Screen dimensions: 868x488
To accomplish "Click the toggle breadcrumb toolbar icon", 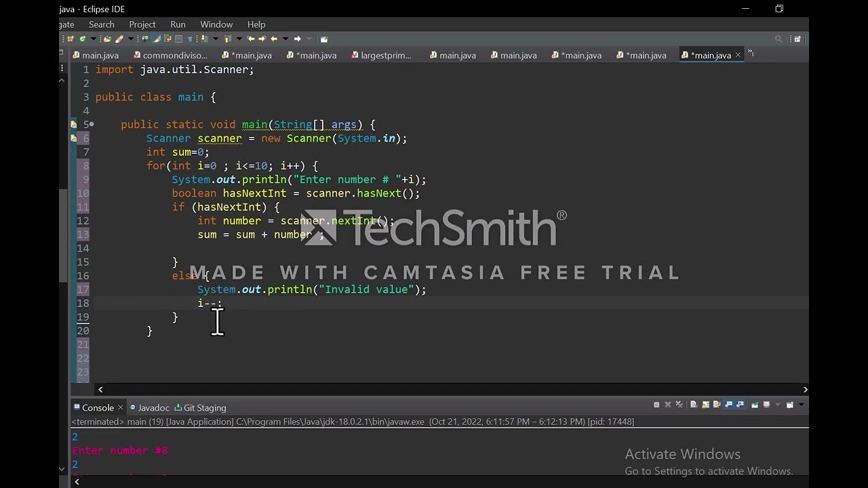I will 145,39.
